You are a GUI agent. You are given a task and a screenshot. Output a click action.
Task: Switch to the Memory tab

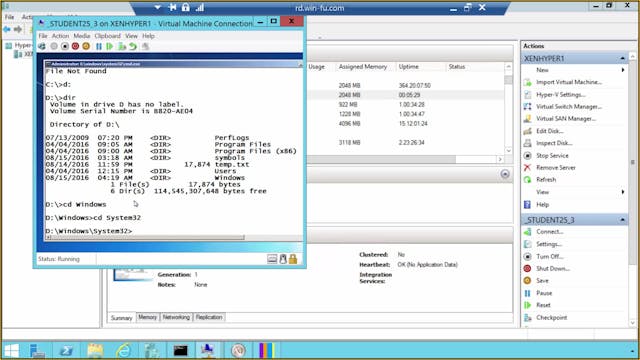click(147, 317)
